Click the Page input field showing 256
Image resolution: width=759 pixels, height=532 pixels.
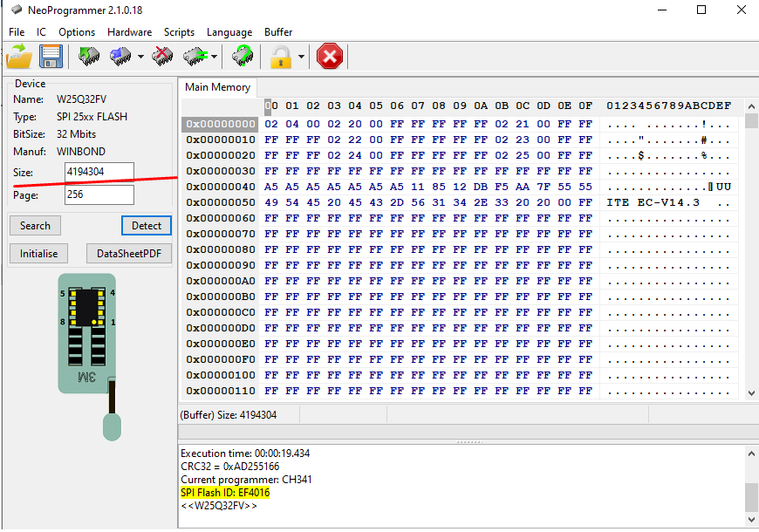pyautogui.click(x=99, y=195)
